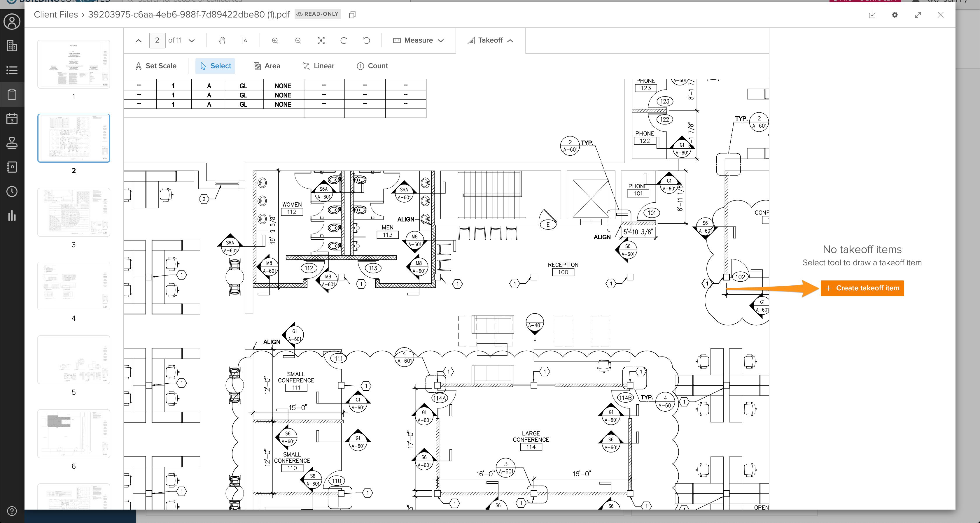Open the calendar icon in sidebar

point(12,119)
